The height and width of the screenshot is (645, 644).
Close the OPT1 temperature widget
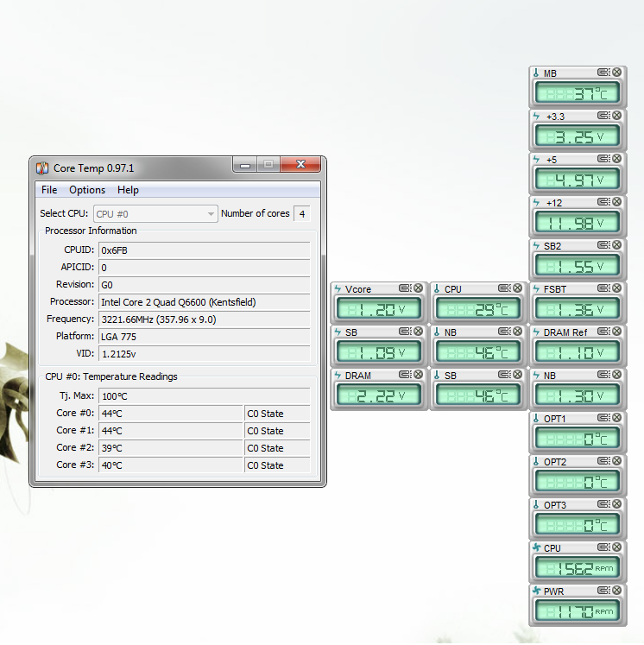(616, 418)
